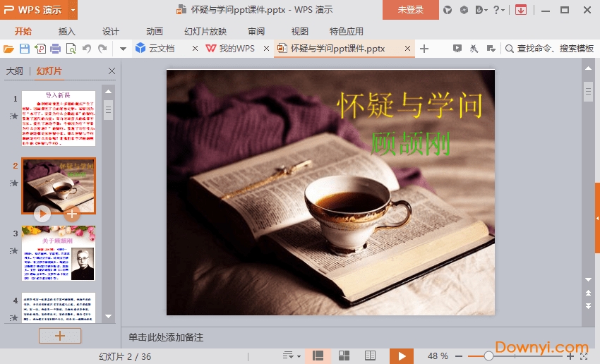Close the 云文档 tab

pyautogui.click(x=195, y=48)
